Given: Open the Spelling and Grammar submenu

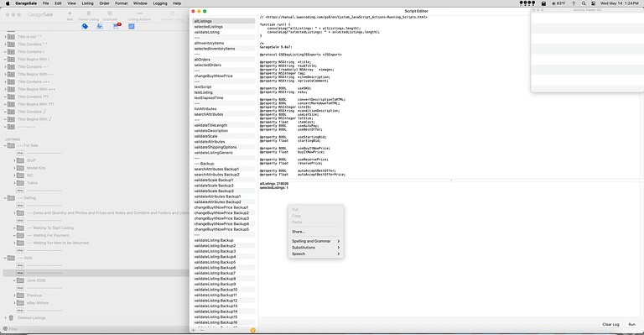Looking at the screenshot, I should (x=315, y=241).
